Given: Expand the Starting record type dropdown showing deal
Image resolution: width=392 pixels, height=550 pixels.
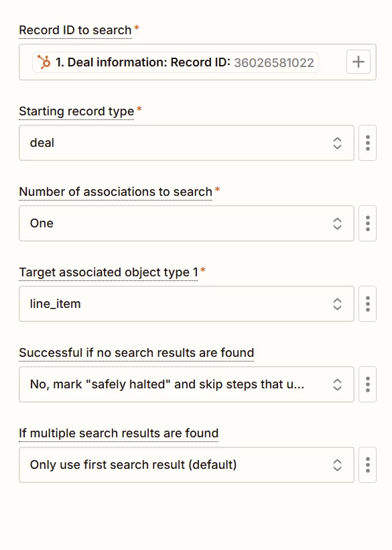Looking at the screenshot, I should (x=186, y=143).
